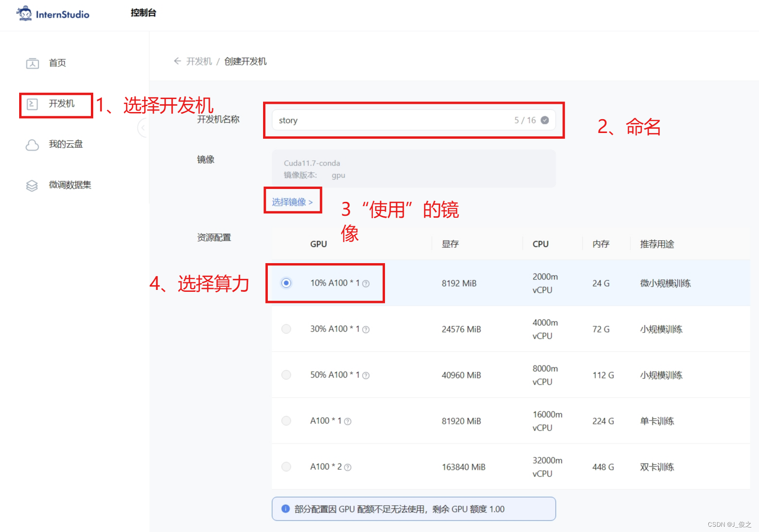This screenshot has width=759, height=532.
Task: Click the 创建开发机 breadcrumb text
Action: [x=245, y=61]
